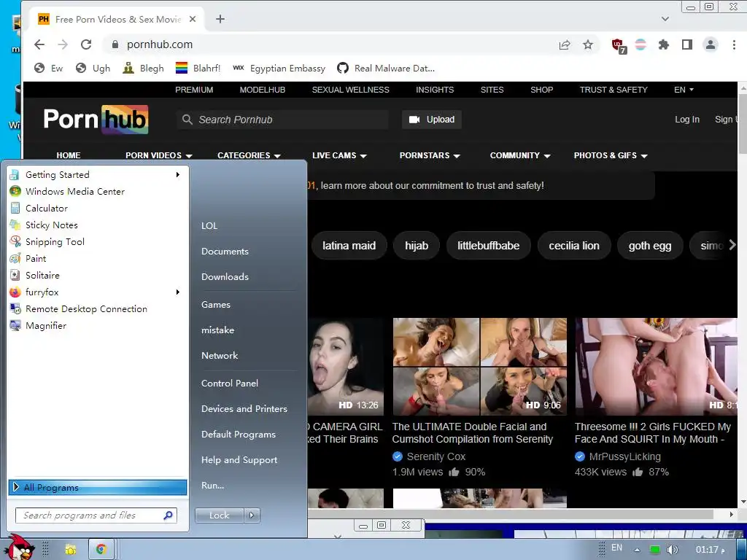Launch Solitaire from the Start menu
This screenshot has width=747, height=560.
[42, 275]
